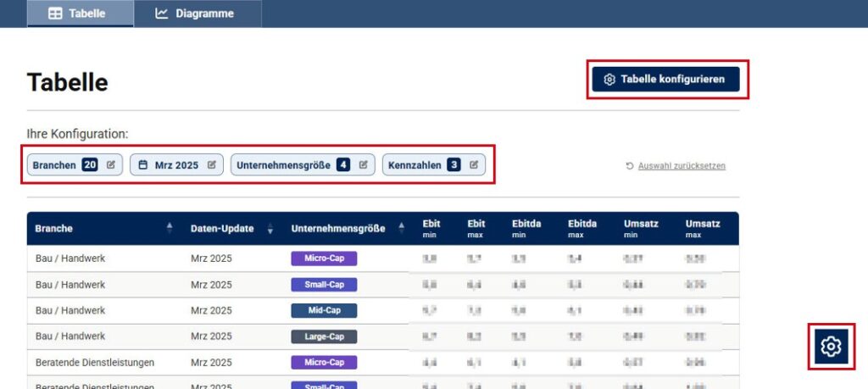868x389 pixels.
Task: Click Beratende Dienstleistungen cell in Micro-Cap row
Action: point(95,363)
